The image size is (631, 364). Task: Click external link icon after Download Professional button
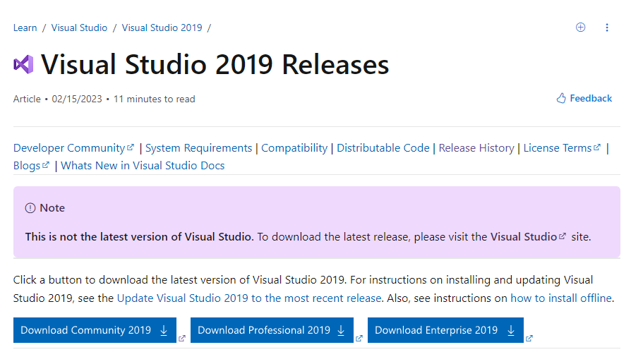359,339
